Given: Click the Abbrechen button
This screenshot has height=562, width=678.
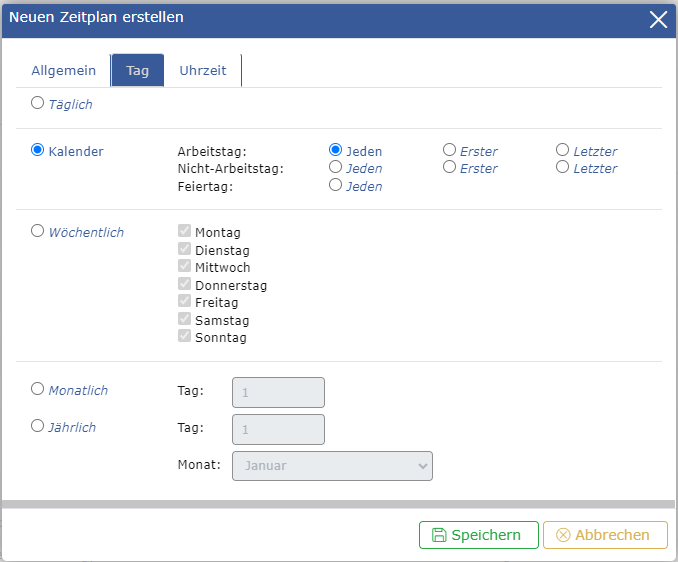Looking at the screenshot, I should 604,535.
